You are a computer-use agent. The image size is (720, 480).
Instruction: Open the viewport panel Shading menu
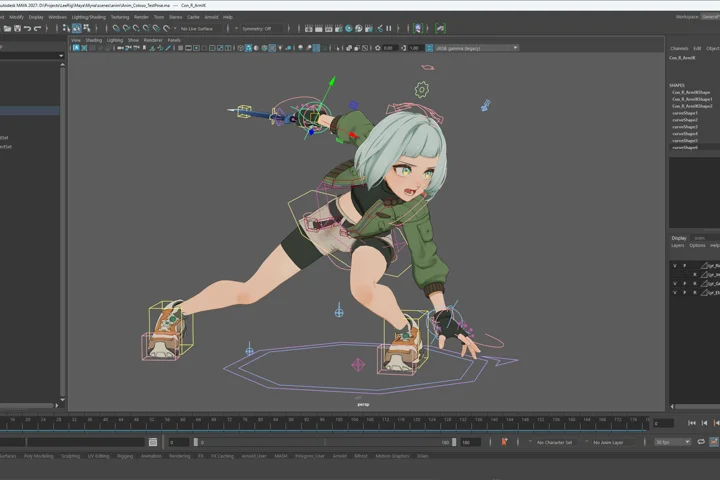click(x=94, y=40)
